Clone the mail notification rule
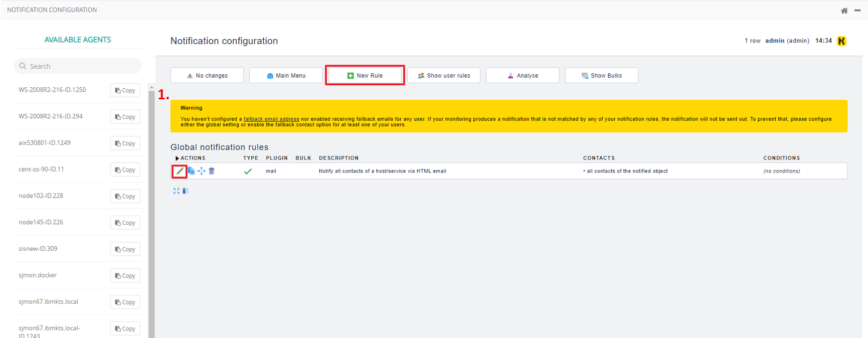Image resolution: width=868 pixels, height=338 pixels. [x=191, y=171]
